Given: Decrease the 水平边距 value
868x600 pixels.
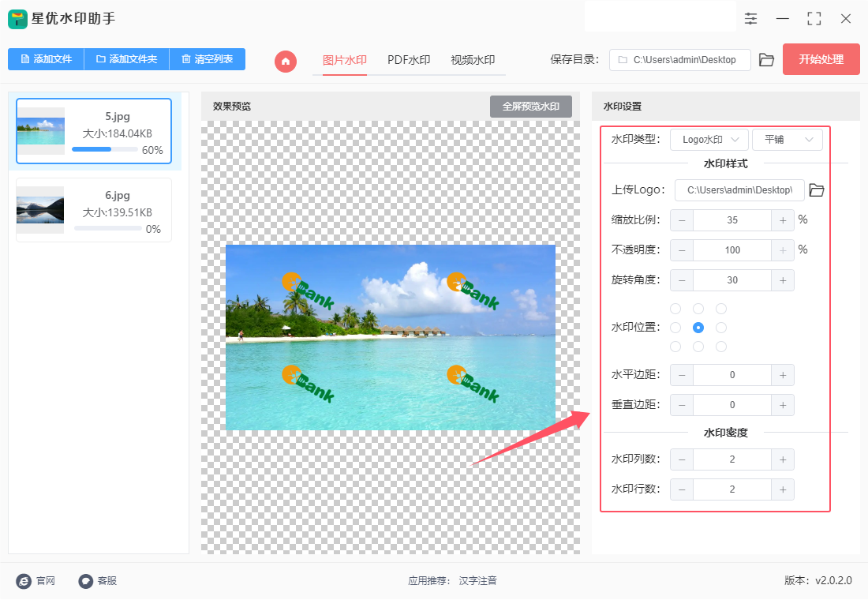Looking at the screenshot, I should pyautogui.click(x=682, y=375).
